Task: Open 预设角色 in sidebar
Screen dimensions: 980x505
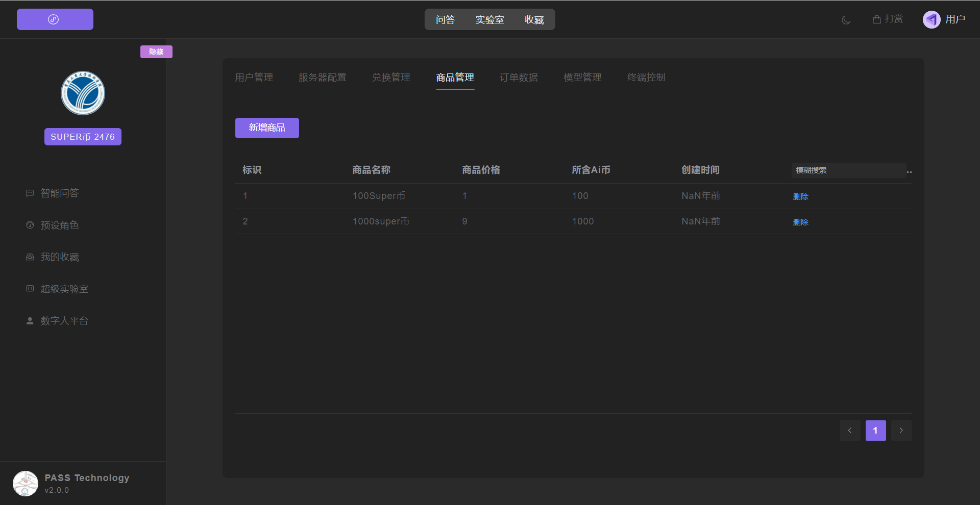Action: coord(59,225)
